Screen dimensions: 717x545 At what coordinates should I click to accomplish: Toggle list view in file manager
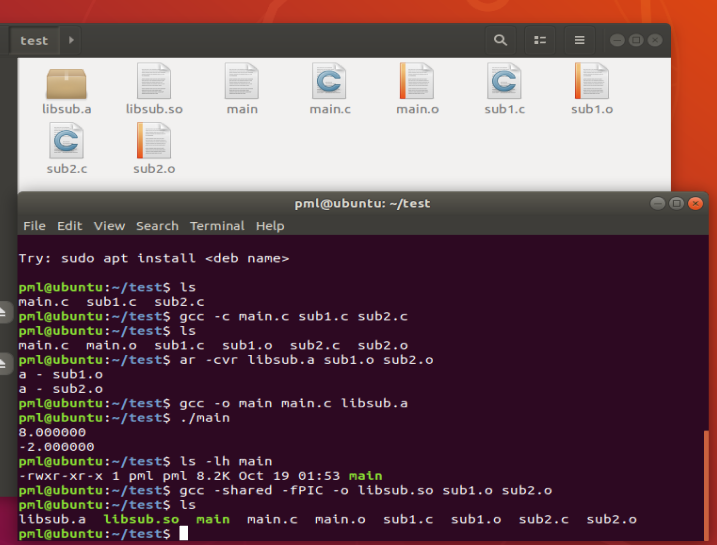tap(540, 40)
